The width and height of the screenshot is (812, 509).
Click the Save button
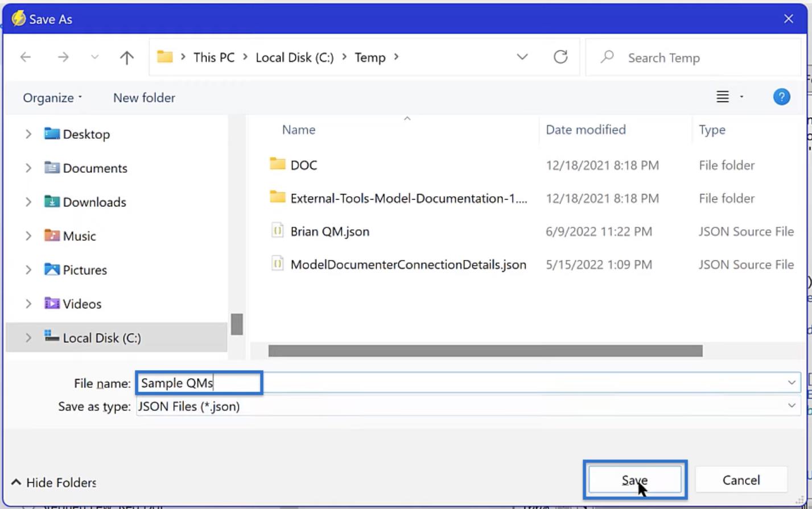(x=635, y=481)
